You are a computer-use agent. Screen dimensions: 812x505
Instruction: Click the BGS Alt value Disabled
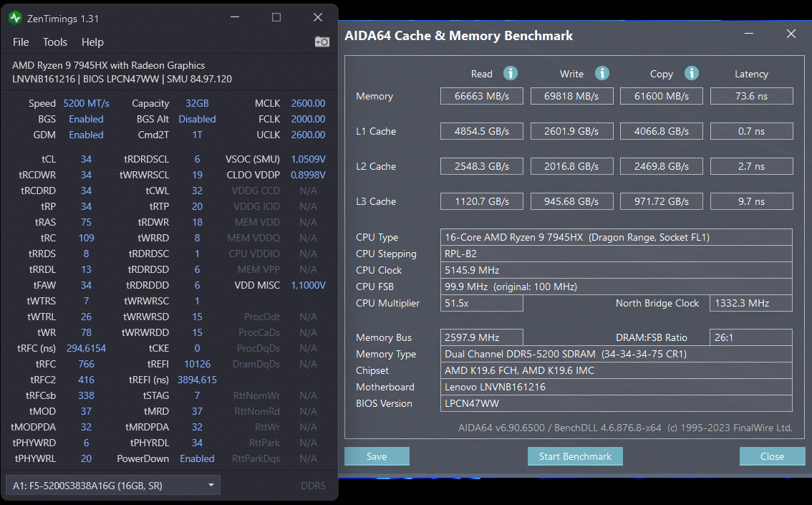198,119
